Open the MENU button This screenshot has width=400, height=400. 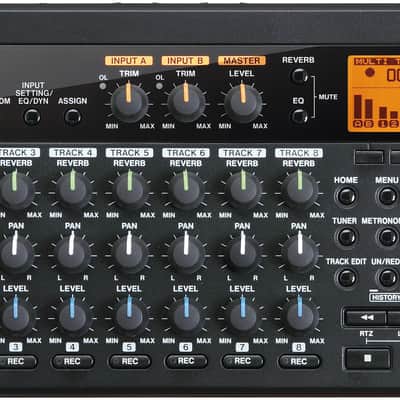[x=388, y=196]
